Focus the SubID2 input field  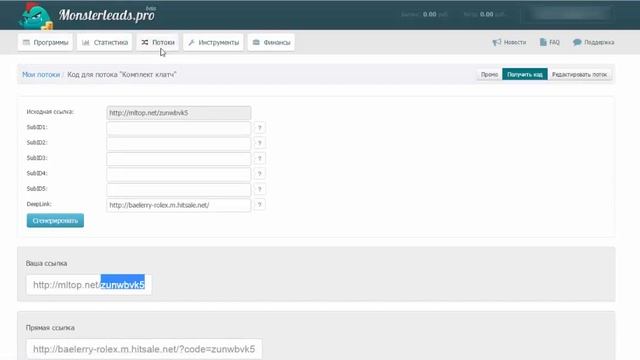tap(179, 144)
